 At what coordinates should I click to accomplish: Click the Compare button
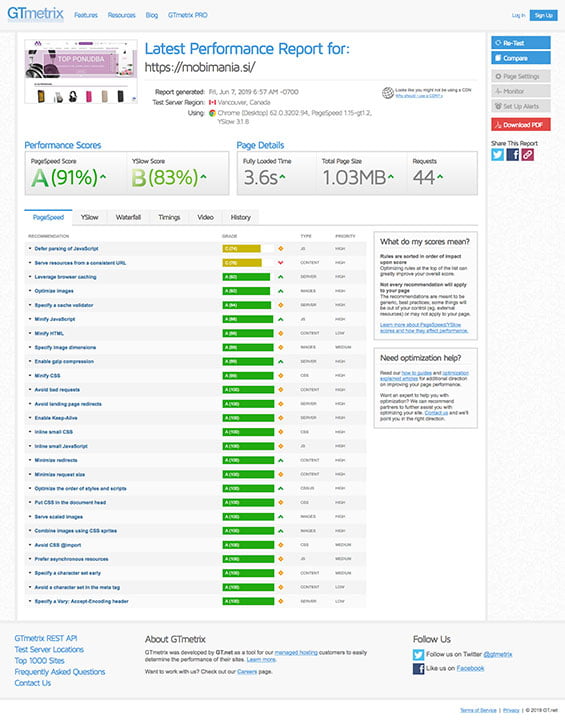click(520, 58)
